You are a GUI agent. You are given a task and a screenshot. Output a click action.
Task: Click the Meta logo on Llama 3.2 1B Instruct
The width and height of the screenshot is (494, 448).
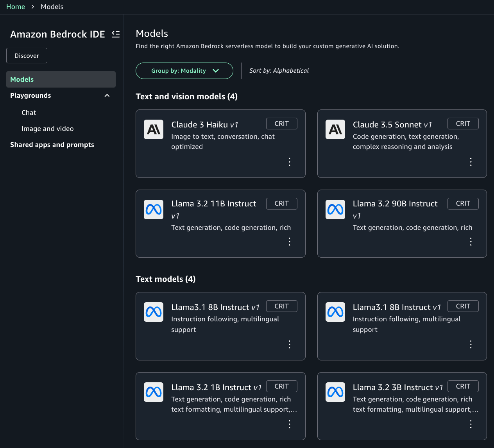(x=154, y=392)
